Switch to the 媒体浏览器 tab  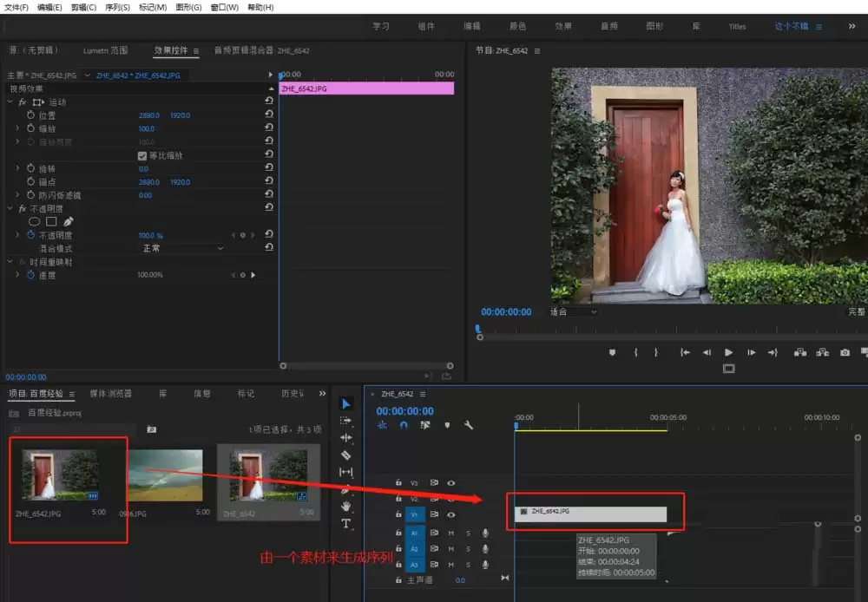110,394
